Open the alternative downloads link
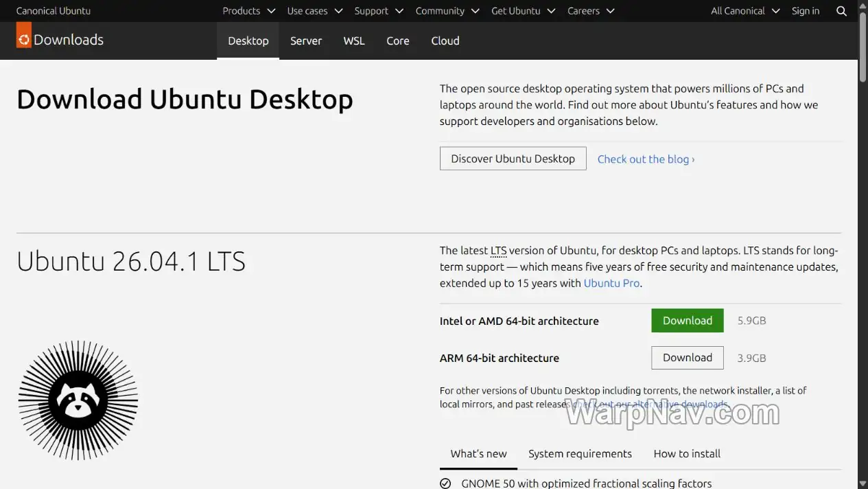This screenshot has height=489, width=868. 650,404
